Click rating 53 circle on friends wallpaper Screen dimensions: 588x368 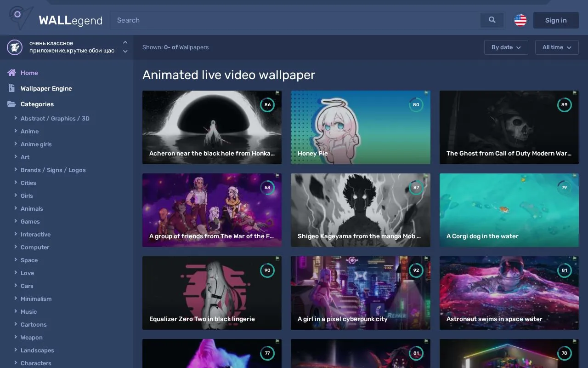tap(267, 187)
